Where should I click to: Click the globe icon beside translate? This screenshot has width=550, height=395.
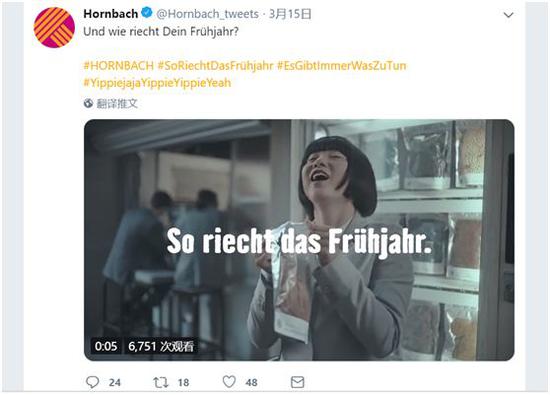pyautogui.click(x=88, y=103)
